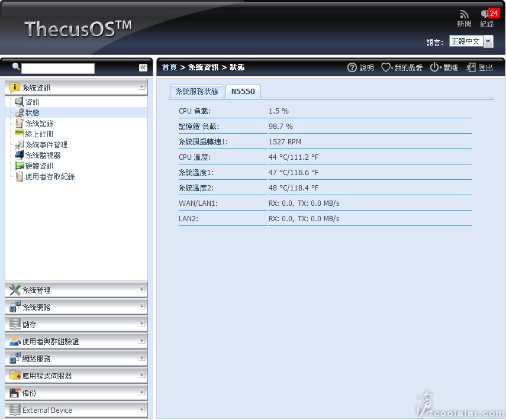Click the 網路服務 icon
The height and width of the screenshot is (420, 506).
pos(15,358)
